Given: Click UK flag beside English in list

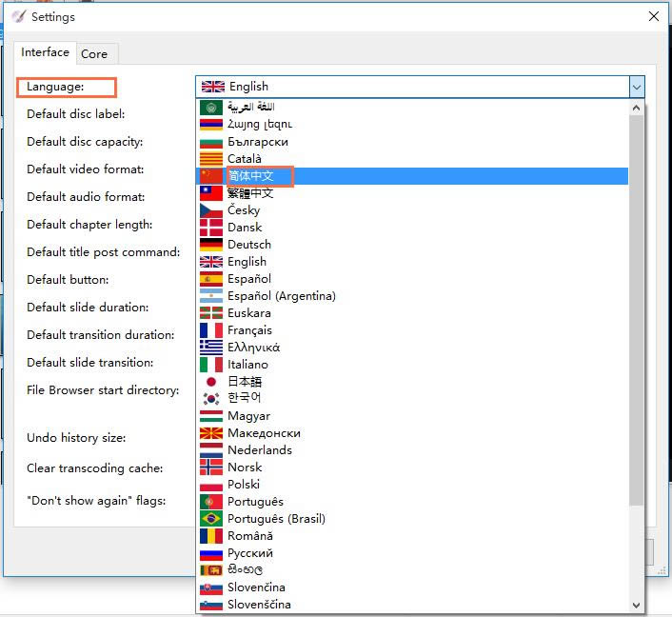Looking at the screenshot, I should [x=211, y=262].
